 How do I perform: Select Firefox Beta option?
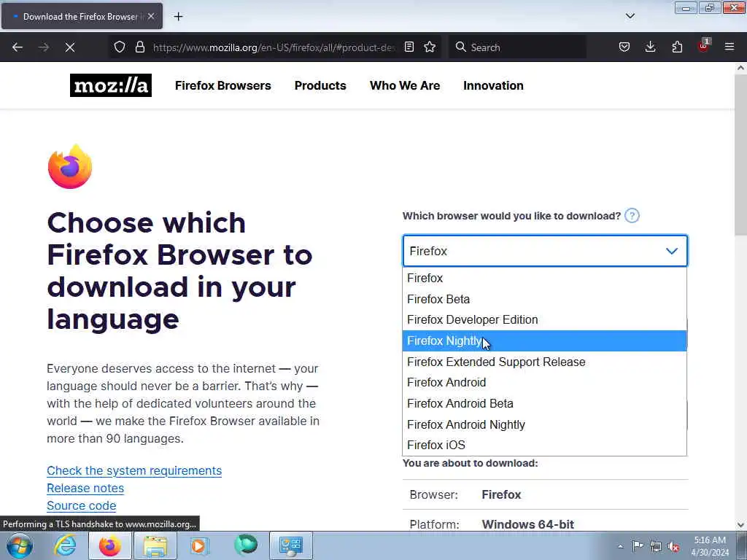pos(544,299)
